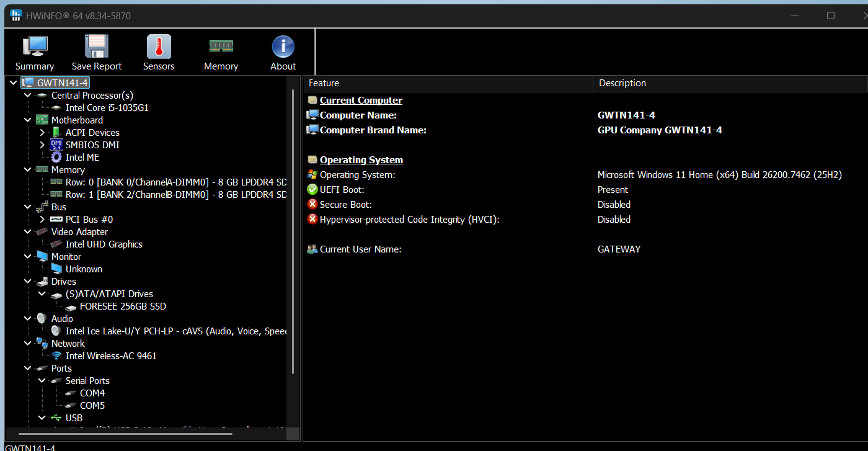Open the Memory module icon
Image resolution: width=868 pixels, height=451 pixels.
pyautogui.click(x=221, y=46)
